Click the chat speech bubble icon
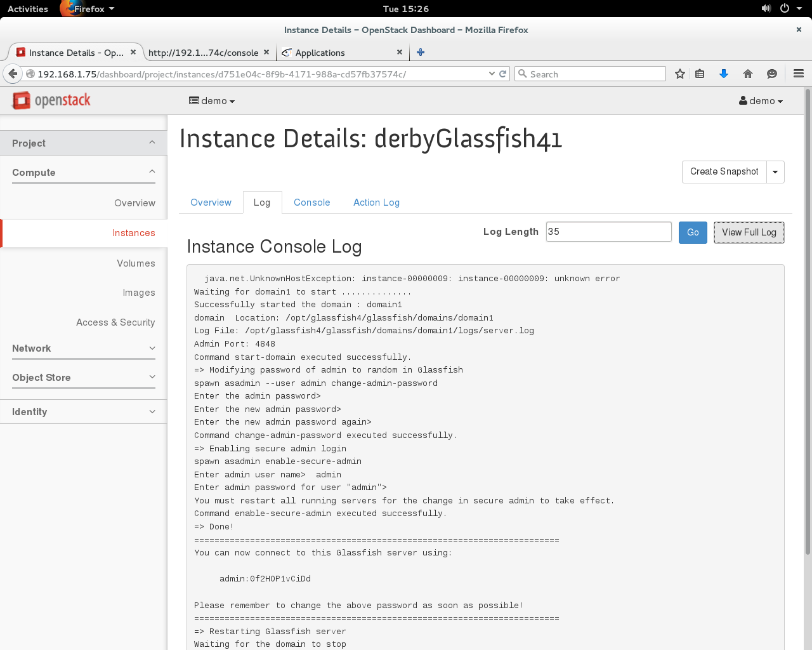Screen dimensions: 812x650 tap(772, 74)
